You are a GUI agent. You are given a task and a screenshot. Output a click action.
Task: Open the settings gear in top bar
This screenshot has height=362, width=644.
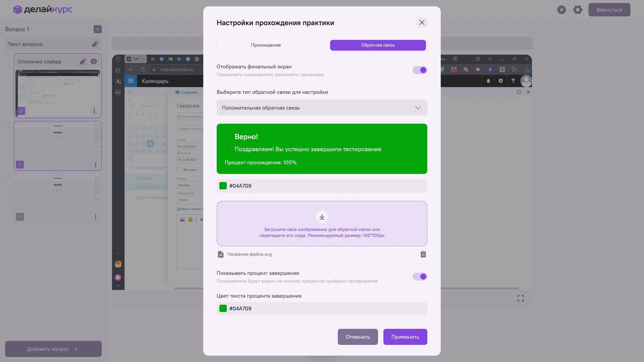(x=578, y=10)
